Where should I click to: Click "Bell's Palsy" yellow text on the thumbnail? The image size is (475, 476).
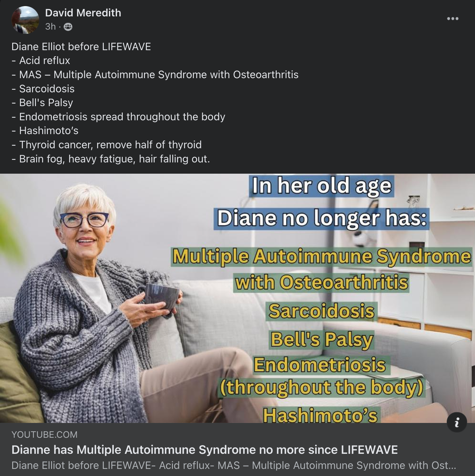tap(322, 340)
